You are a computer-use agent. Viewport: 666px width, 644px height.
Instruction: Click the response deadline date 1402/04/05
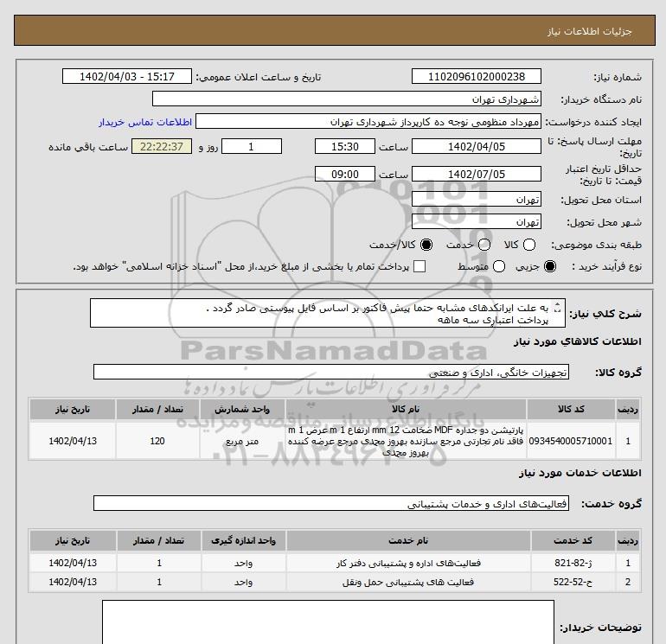point(476,146)
